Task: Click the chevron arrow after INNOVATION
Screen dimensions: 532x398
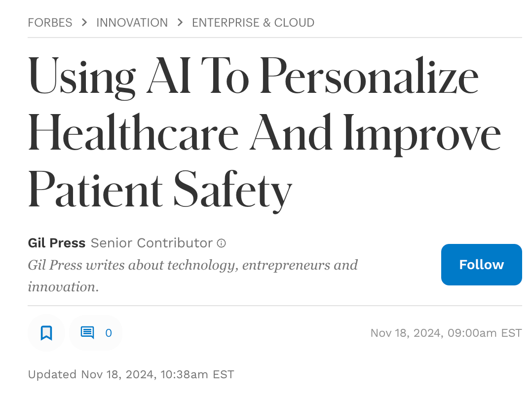Action: click(180, 22)
